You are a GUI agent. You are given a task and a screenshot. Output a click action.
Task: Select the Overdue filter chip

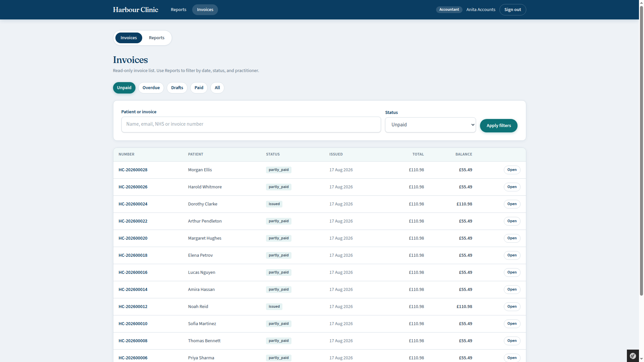(151, 88)
